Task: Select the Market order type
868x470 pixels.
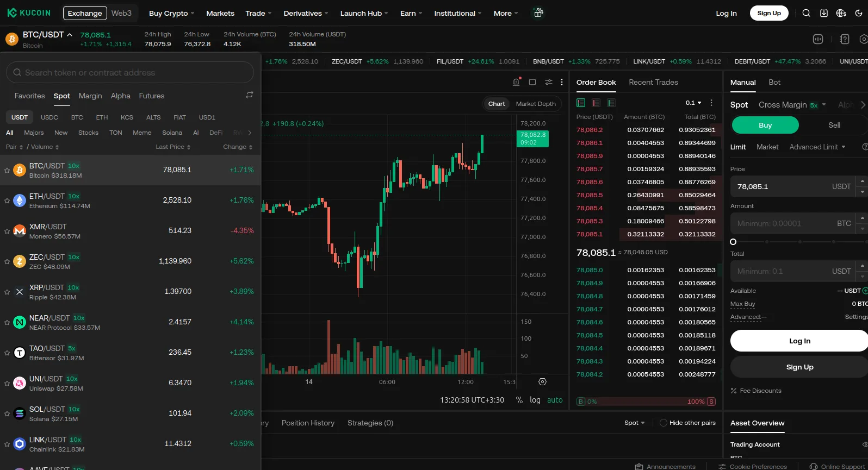Action: 767,147
